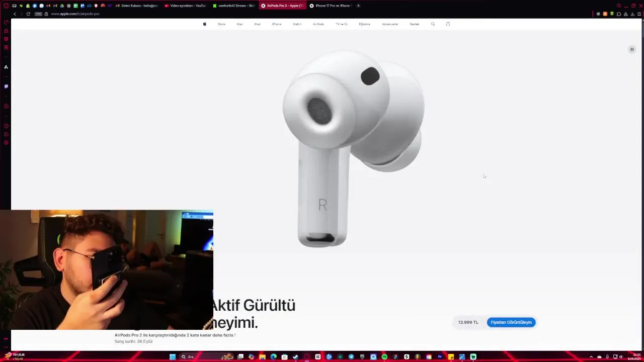Open Premiere Pro from the taskbar
The image size is (644, 362).
pos(440,357)
